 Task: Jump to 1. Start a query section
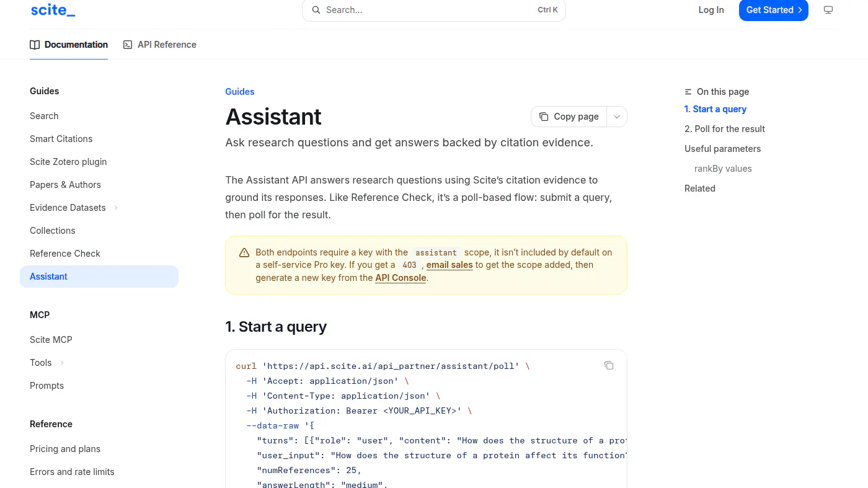pos(715,109)
